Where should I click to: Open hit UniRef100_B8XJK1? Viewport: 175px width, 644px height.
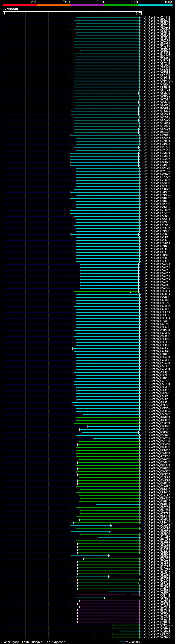[x=157, y=291]
